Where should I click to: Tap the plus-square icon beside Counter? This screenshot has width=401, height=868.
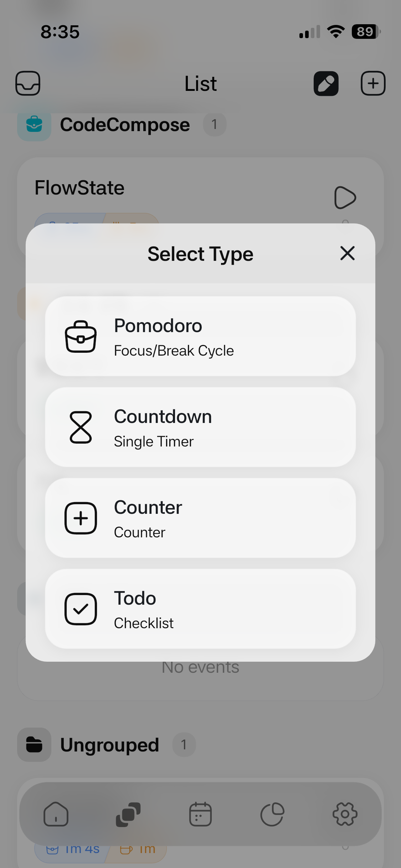point(81,518)
